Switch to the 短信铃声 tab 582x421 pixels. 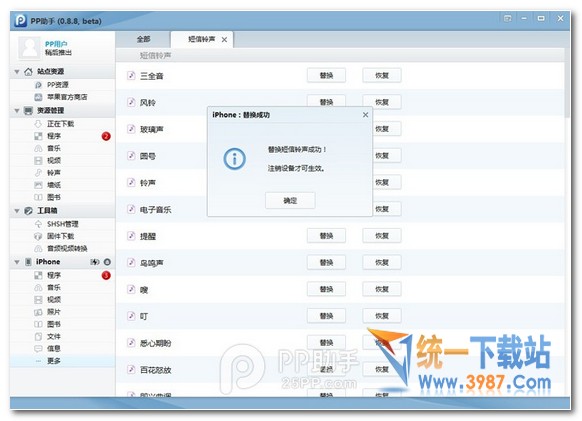click(202, 39)
